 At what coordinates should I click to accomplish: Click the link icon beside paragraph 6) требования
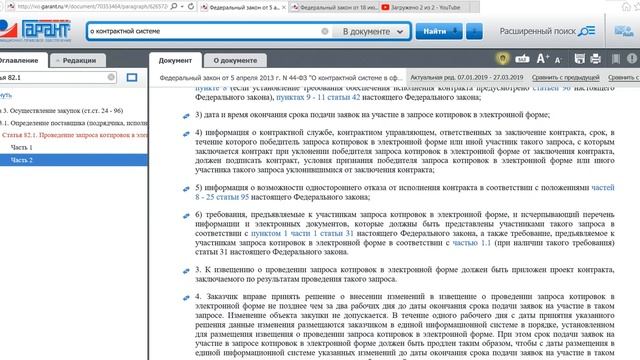pyautogui.click(x=186, y=216)
